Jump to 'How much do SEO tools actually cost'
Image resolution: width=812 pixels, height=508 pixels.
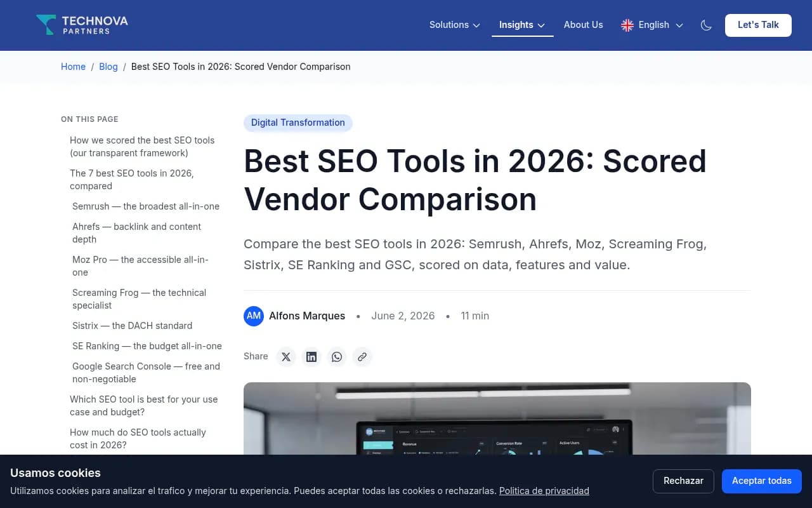pyautogui.click(x=138, y=439)
